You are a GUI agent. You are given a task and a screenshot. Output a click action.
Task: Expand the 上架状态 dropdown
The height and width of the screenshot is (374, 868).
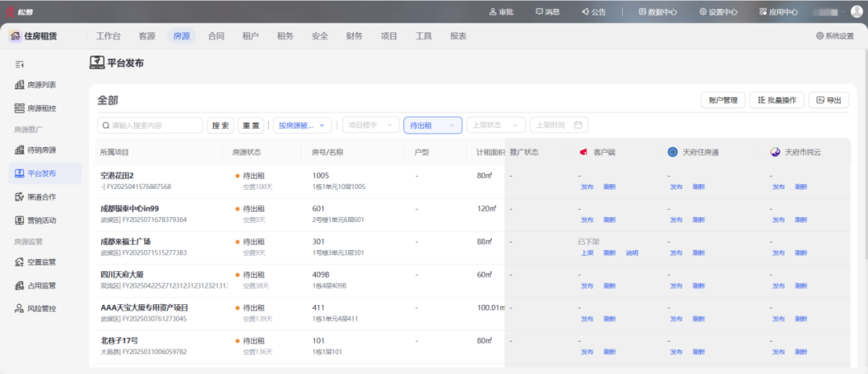[x=496, y=125]
